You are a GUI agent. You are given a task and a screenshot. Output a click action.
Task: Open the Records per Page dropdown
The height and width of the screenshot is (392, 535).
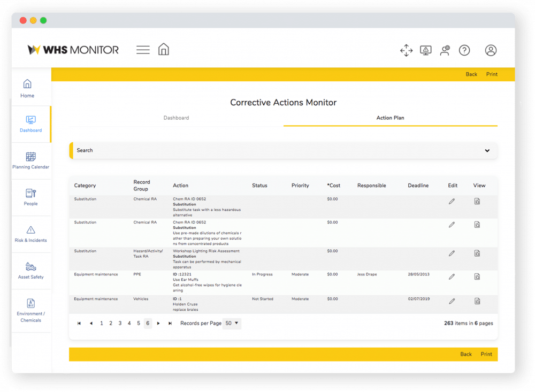(232, 323)
